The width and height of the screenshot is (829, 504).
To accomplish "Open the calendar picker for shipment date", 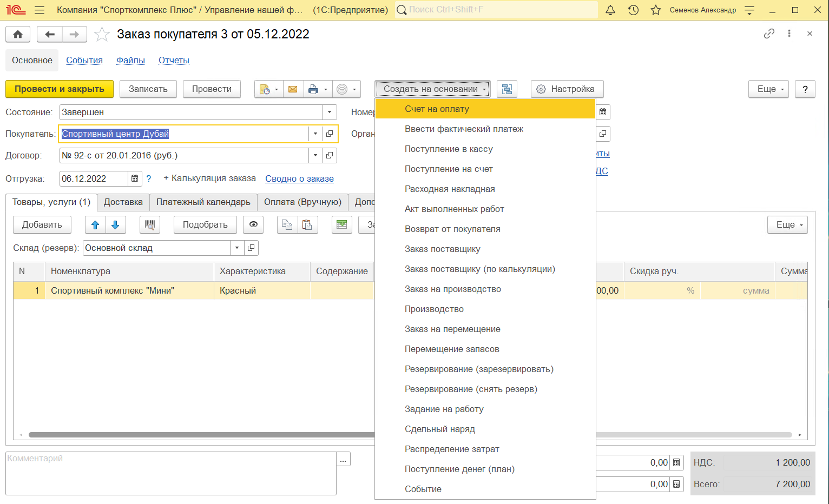I will pyautogui.click(x=135, y=178).
